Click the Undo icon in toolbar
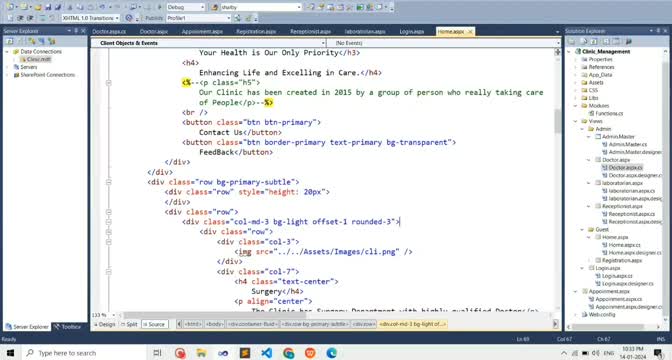Image resolution: width=672 pixels, height=360 pixels. coord(102,7)
